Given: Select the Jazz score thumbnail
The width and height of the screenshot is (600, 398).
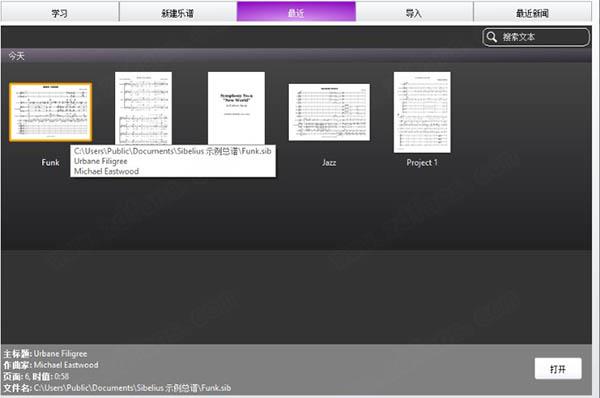Looking at the screenshot, I should pos(329,112).
